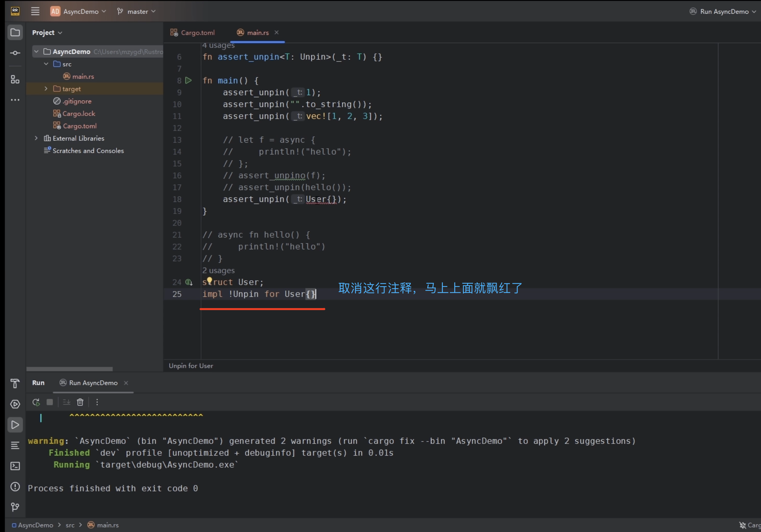The width and height of the screenshot is (761, 532).
Task: Toggle the Run tool window button
Action: coord(15,425)
